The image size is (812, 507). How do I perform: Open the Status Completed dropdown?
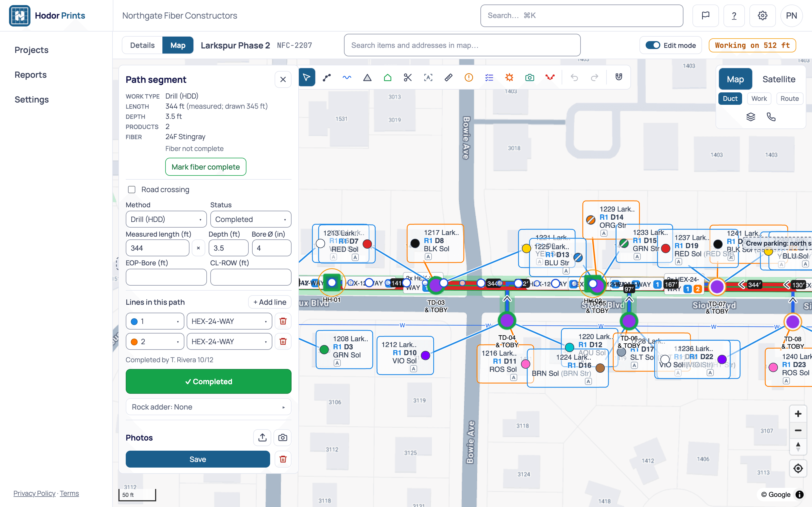click(251, 219)
